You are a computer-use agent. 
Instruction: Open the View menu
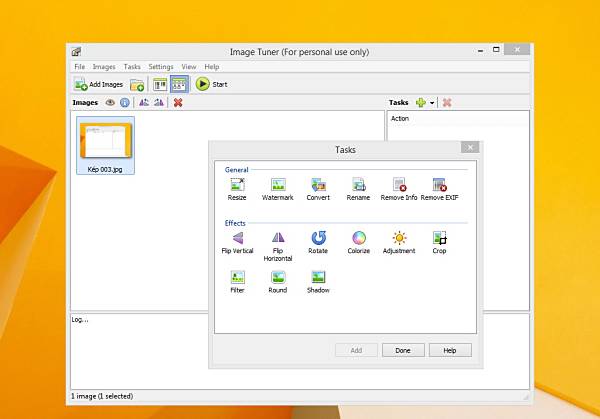point(189,67)
